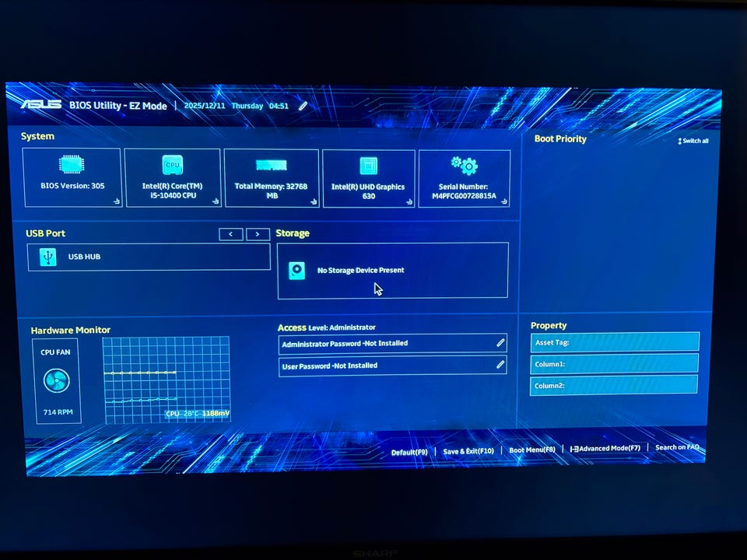Click the CPU icon in System

point(173,165)
